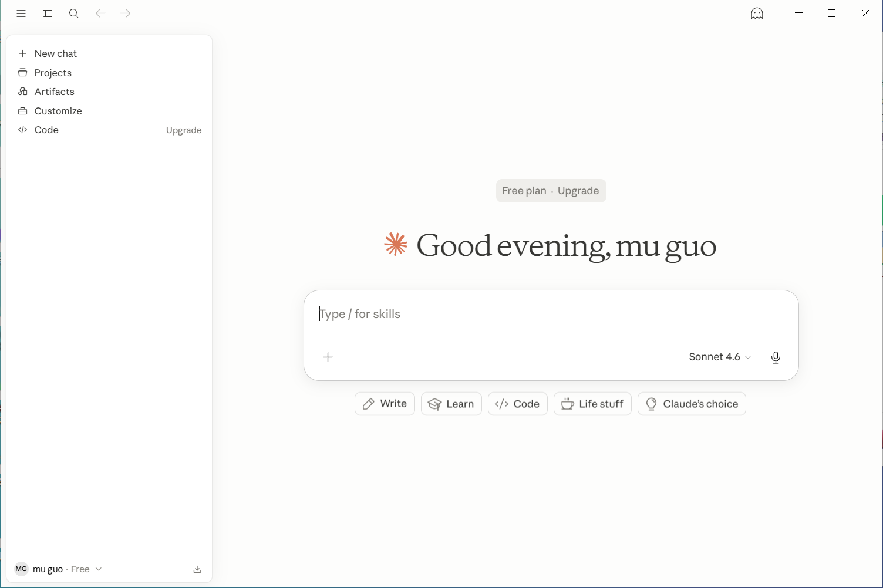Click the Upgrade label beside Code

pos(184,130)
